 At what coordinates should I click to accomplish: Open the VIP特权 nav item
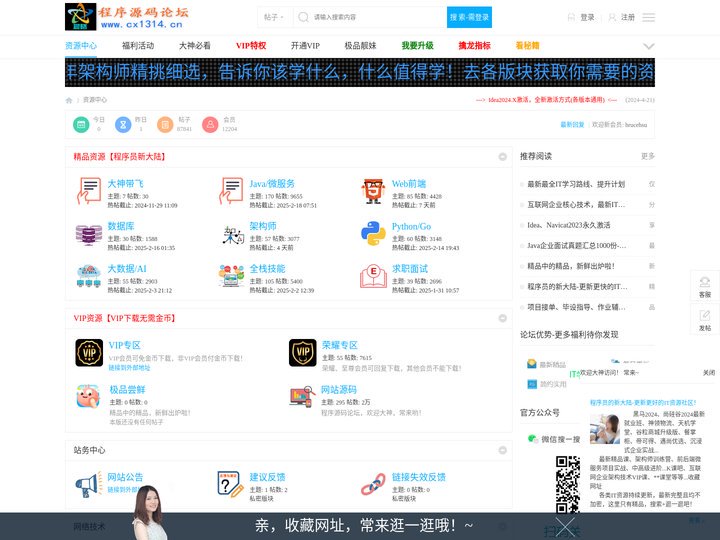click(x=251, y=45)
